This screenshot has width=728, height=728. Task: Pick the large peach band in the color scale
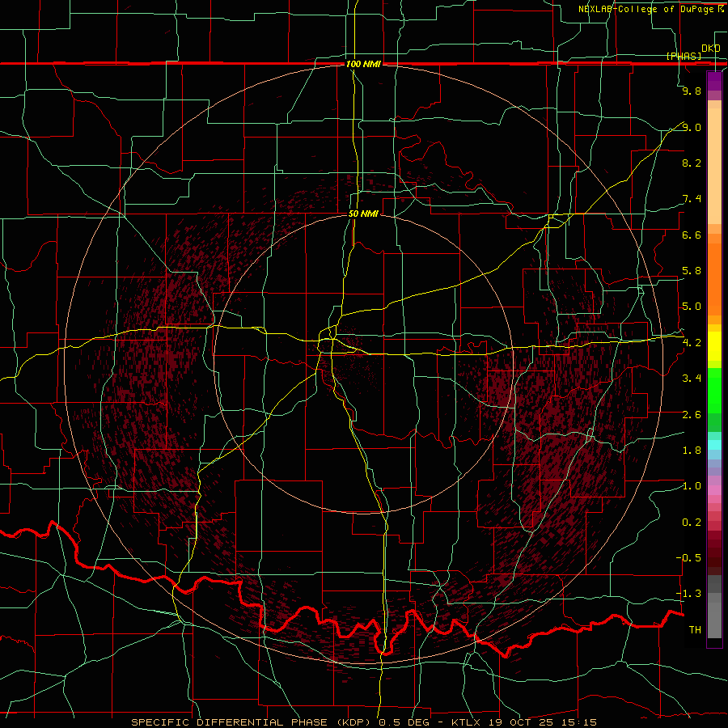714,166
